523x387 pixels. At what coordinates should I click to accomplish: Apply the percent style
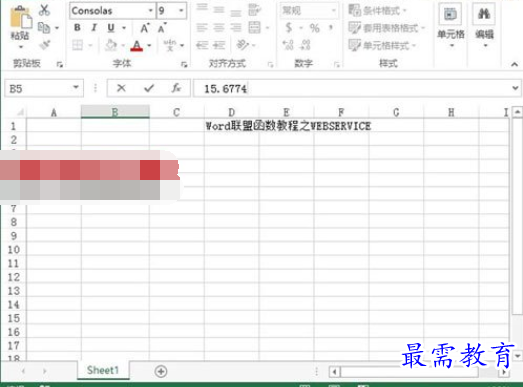[315, 28]
